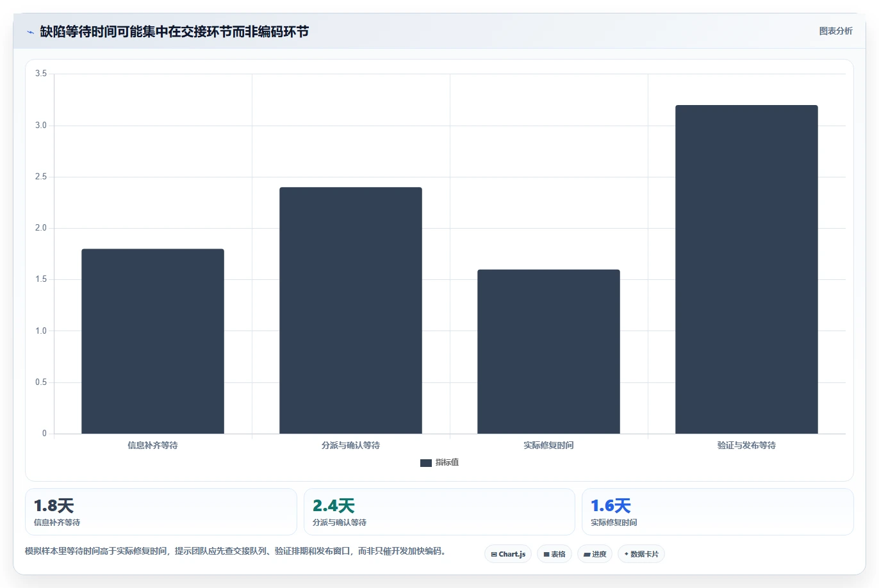Click the 3.5 y-axis tick label
This screenshot has height=588, width=879.
[x=41, y=74]
